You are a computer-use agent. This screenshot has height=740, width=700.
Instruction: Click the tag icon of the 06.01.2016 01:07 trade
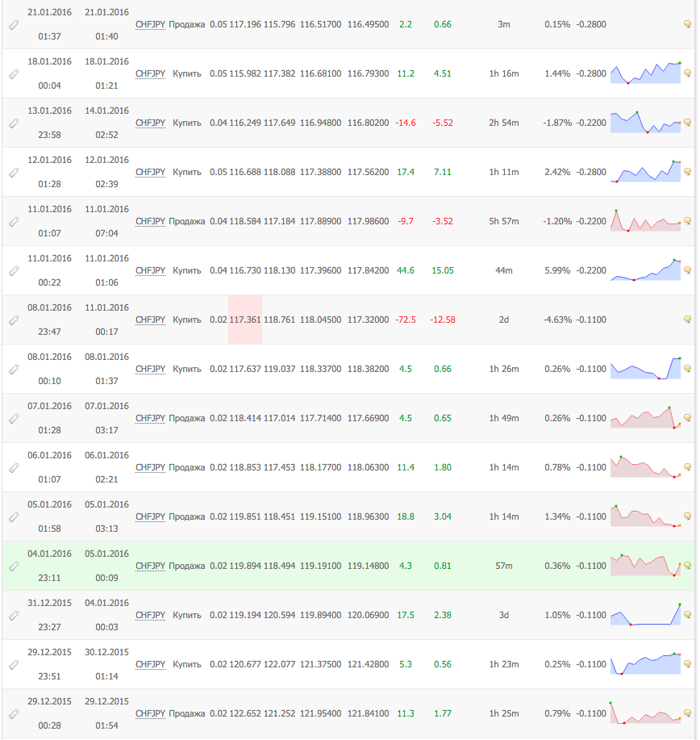(x=15, y=468)
